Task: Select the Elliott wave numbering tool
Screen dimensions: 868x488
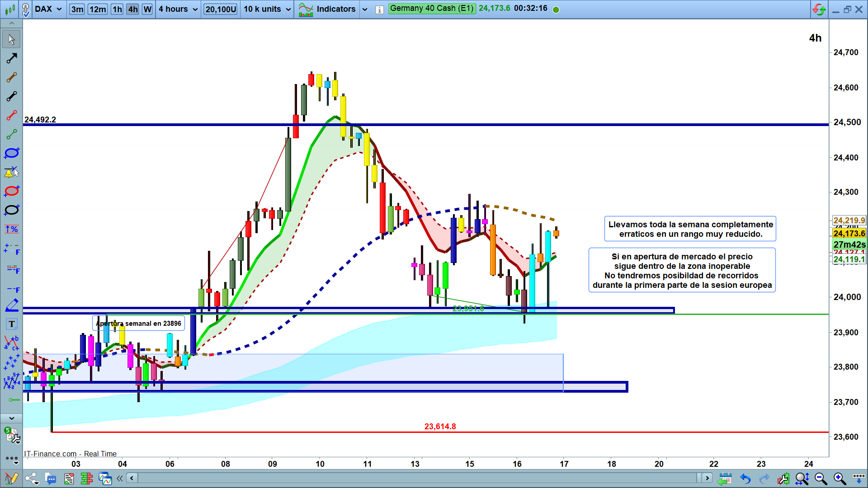Action: pos(11,381)
